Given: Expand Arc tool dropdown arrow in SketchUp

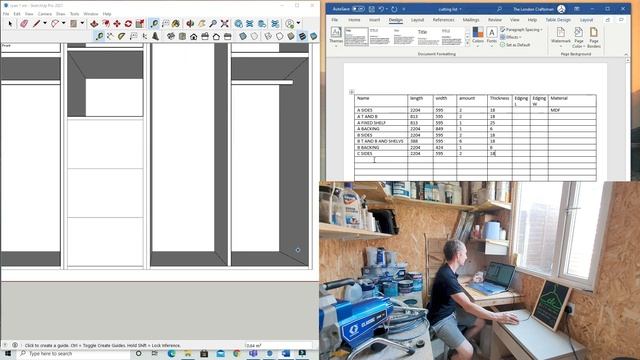Looking at the screenshot, I should (x=63, y=24).
